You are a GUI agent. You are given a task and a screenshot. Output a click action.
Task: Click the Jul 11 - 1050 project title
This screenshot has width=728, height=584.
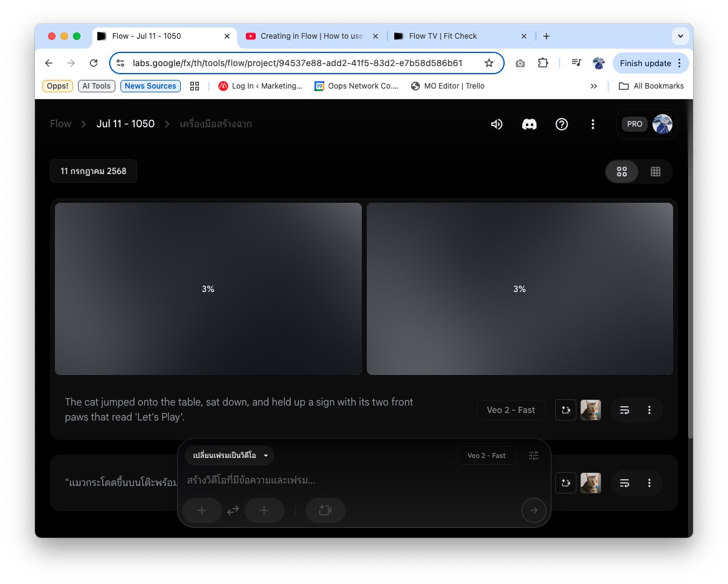125,124
